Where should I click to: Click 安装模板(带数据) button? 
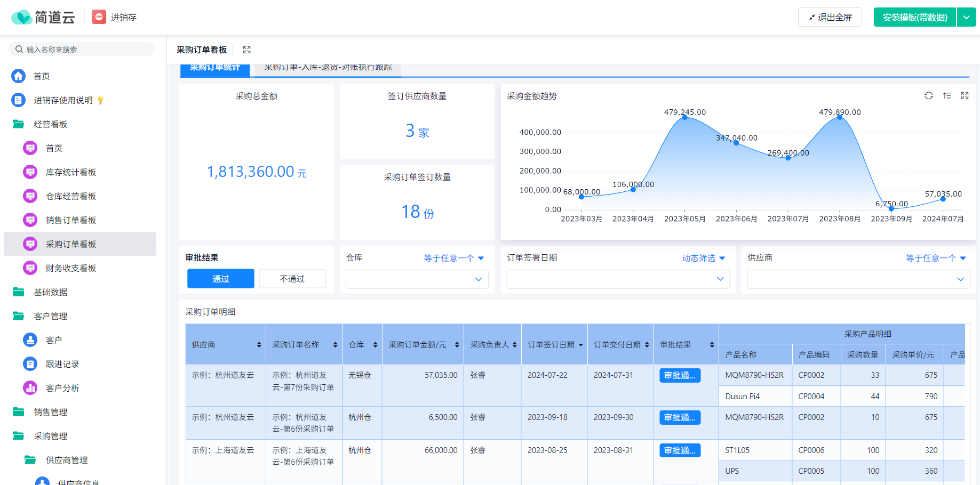click(x=915, y=17)
